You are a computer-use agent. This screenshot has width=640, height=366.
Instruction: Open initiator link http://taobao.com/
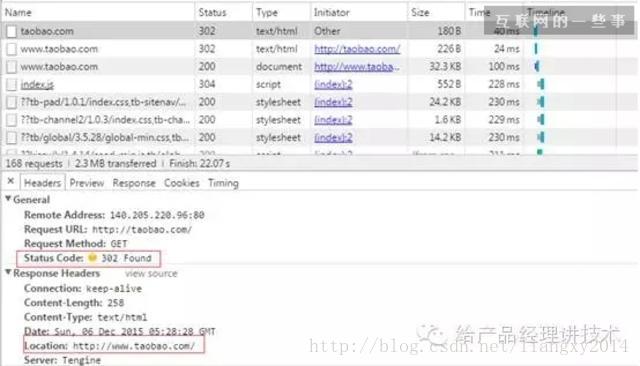pos(357,49)
